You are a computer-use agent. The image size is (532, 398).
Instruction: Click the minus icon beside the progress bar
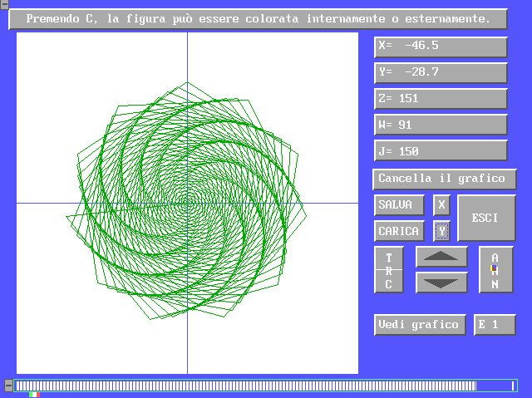click(x=8, y=386)
